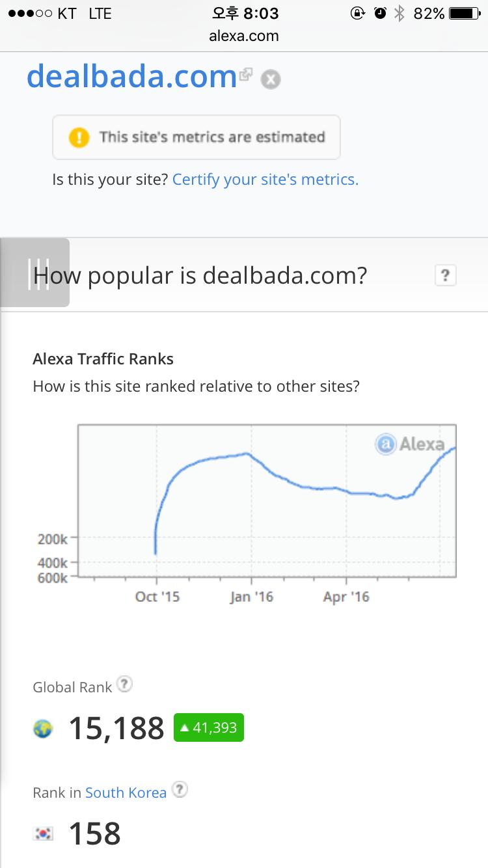The height and width of the screenshot is (868, 488).
Task: Click the yellow estimated metrics warning icon
Action: (x=79, y=137)
